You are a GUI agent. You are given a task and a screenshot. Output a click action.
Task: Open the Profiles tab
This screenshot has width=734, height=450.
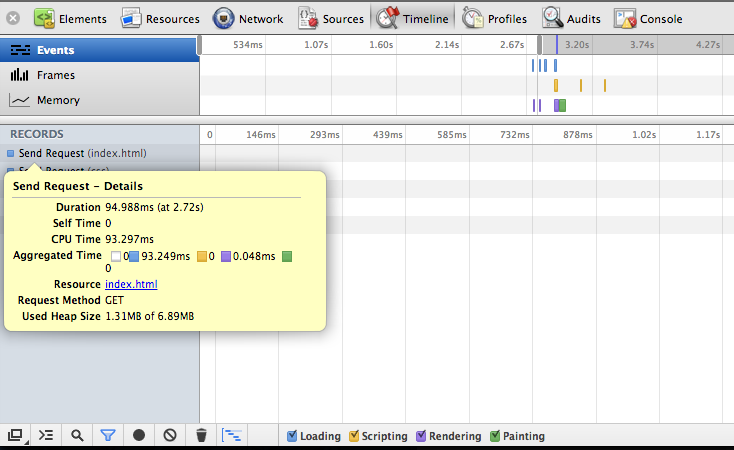495,18
